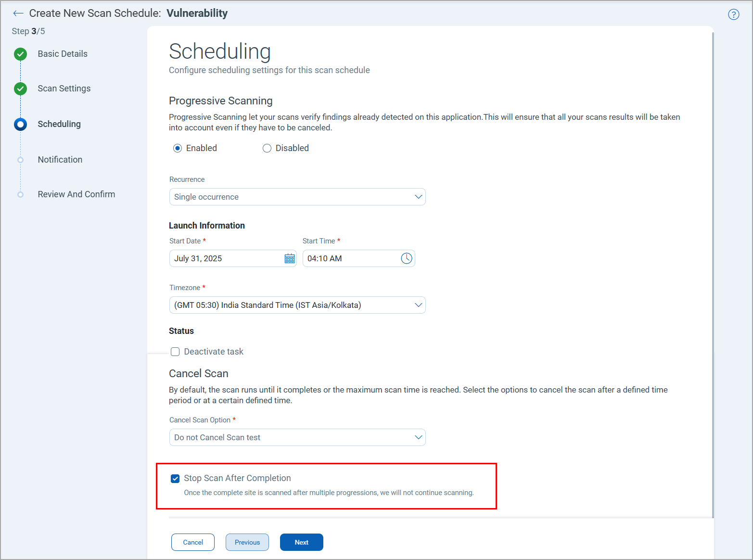Image resolution: width=753 pixels, height=560 pixels.
Task: Open the Start Date calendar picker
Action: click(289, 258)
